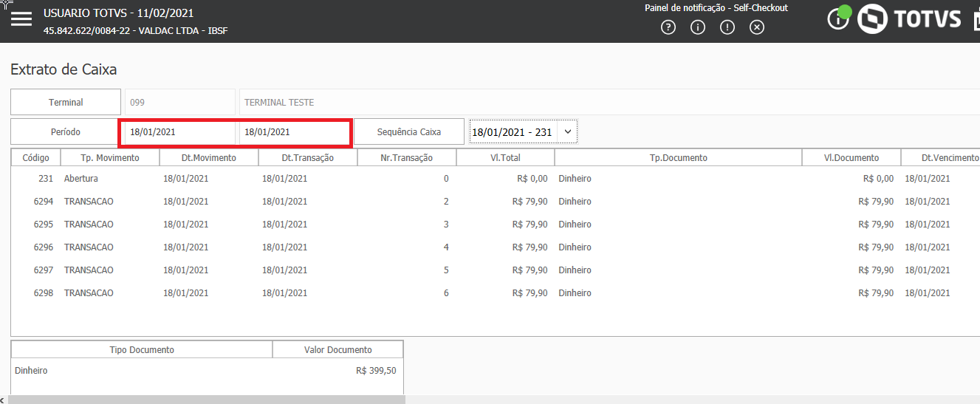This screenshot has height=404, width=980.
Task: Click the Tipo Documento summary header
Action: point(142,349)
